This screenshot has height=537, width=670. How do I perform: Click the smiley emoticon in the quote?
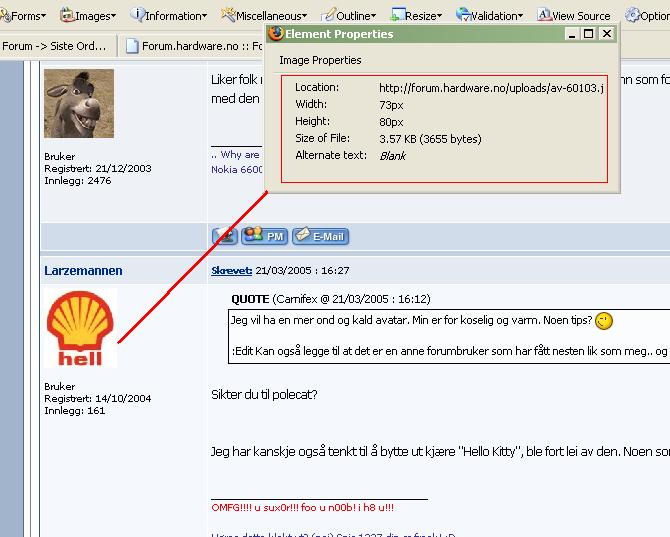[604, 321]
